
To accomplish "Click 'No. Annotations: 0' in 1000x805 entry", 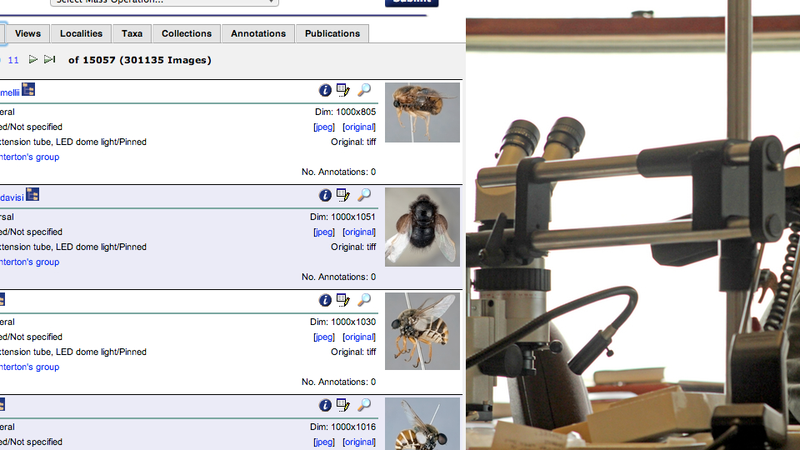I will 338,172.
